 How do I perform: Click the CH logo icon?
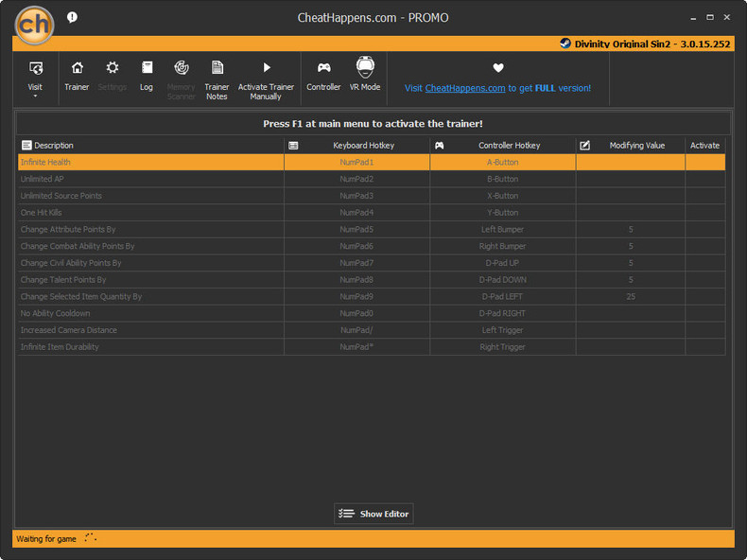(x=34, y=25)
